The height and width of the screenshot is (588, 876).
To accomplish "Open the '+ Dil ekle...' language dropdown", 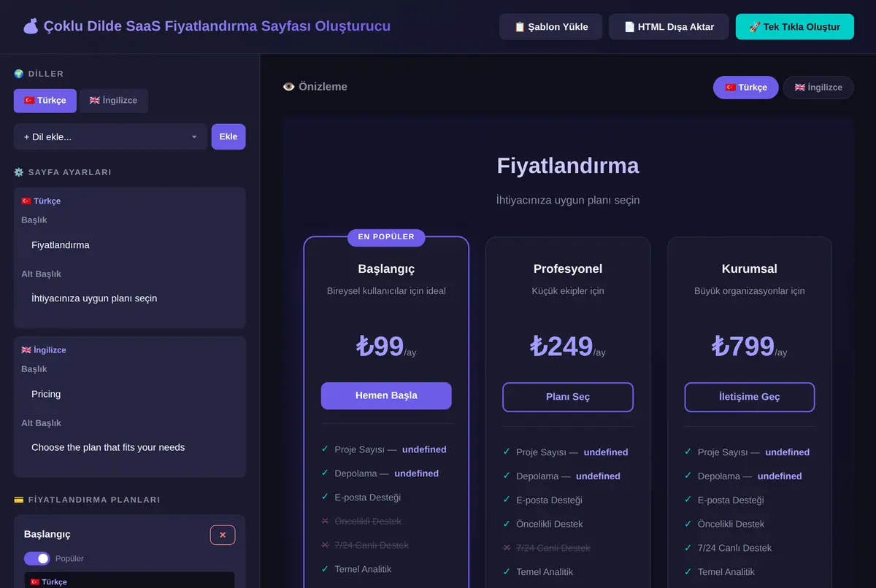I will 110,136.
